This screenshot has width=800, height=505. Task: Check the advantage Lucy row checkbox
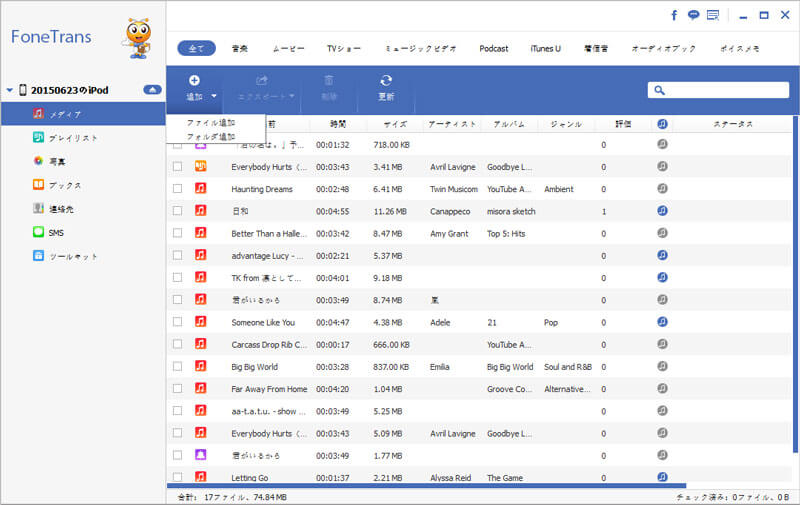tap(177, 255)
